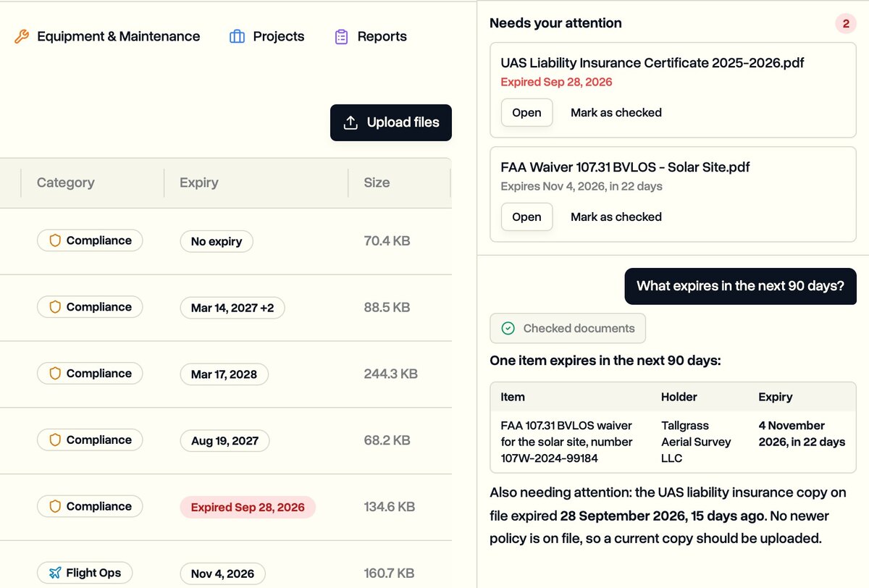Image resolution: width=869 pixels, height=588 pixels.
Task: Click Compliance tag in the 68.2 KB row
Action: click(x=90, y=440)
